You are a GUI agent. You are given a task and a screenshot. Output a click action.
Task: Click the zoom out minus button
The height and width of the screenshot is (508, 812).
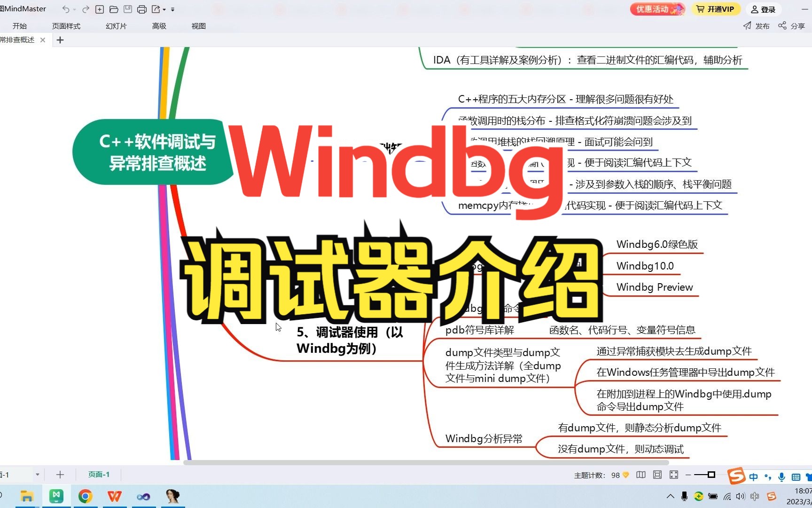[x=688, y=475]
